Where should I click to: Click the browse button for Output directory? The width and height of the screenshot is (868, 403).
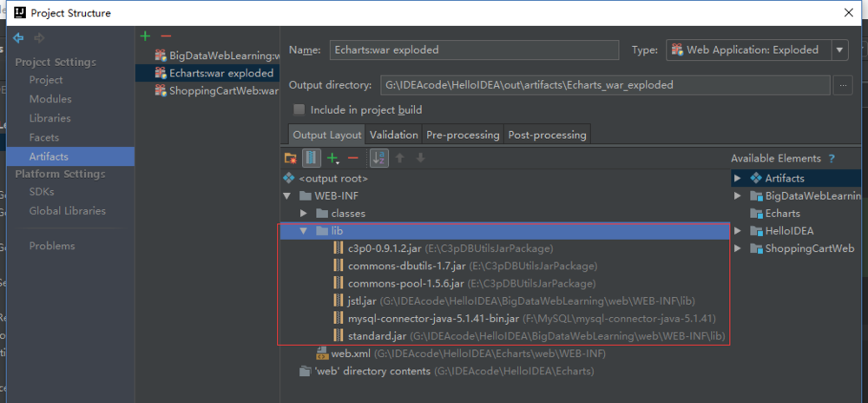point(843,85)
